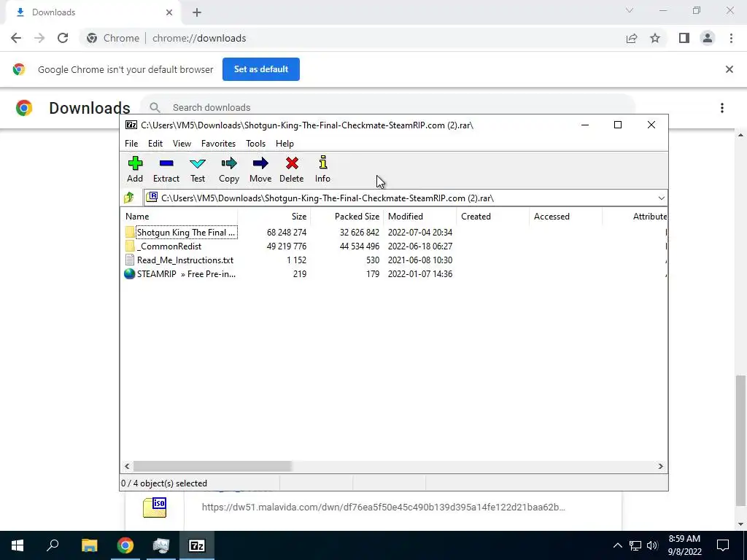Open the Windows Start menu
The width and height of the screenshot is (747, 560).
18,545
